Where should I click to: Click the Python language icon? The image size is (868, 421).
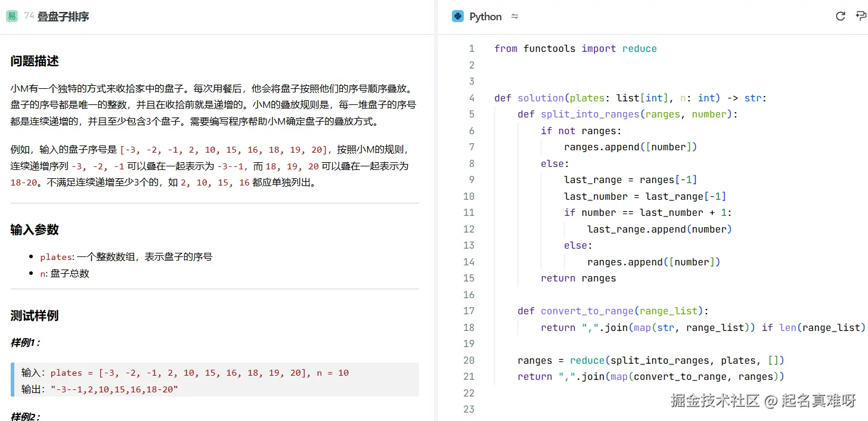click(x=458, y=16)
